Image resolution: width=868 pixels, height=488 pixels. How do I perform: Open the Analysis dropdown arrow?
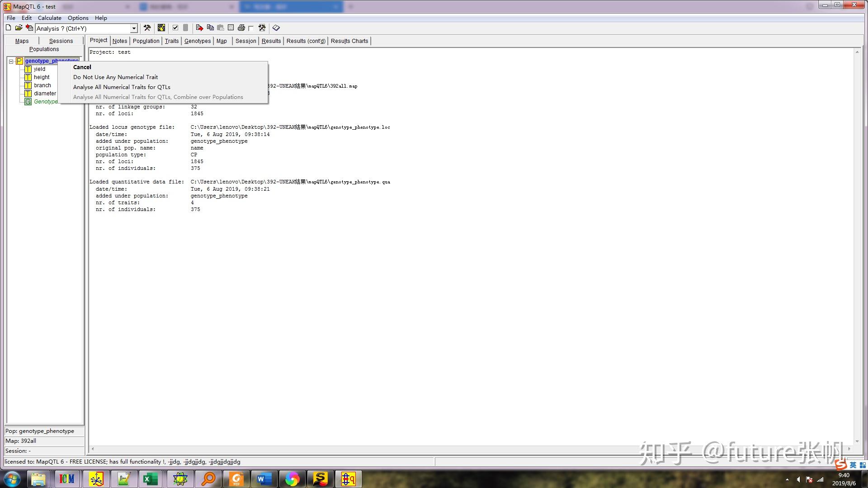(x=134, y=28)
